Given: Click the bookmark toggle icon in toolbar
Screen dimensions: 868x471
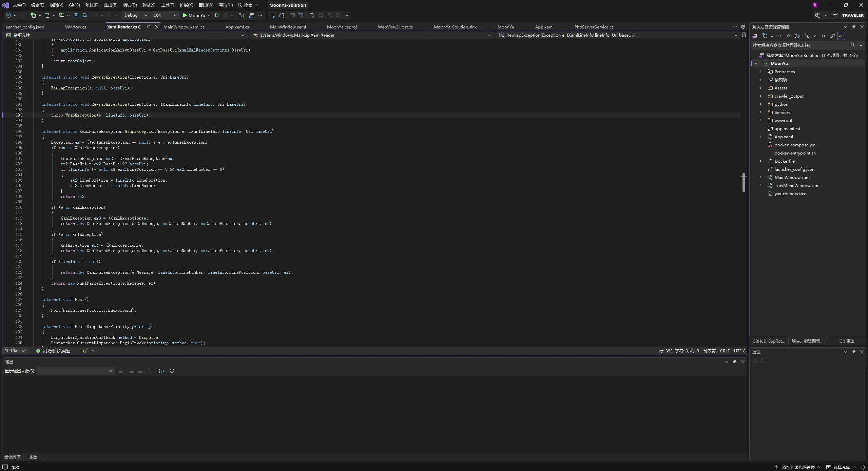Looking at the screenshot, I should coord(312,15).
